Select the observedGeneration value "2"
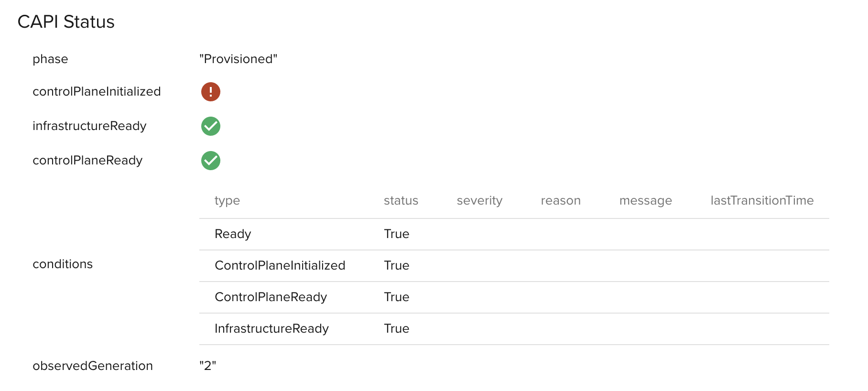The width and height of the screenshot is (868, 391). (x=207, y=366)
